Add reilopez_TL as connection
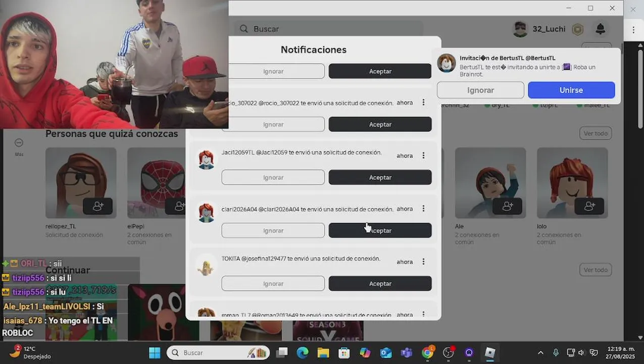Image resolution: width=644 pixels, height=364 pixels. coord(98,206)
